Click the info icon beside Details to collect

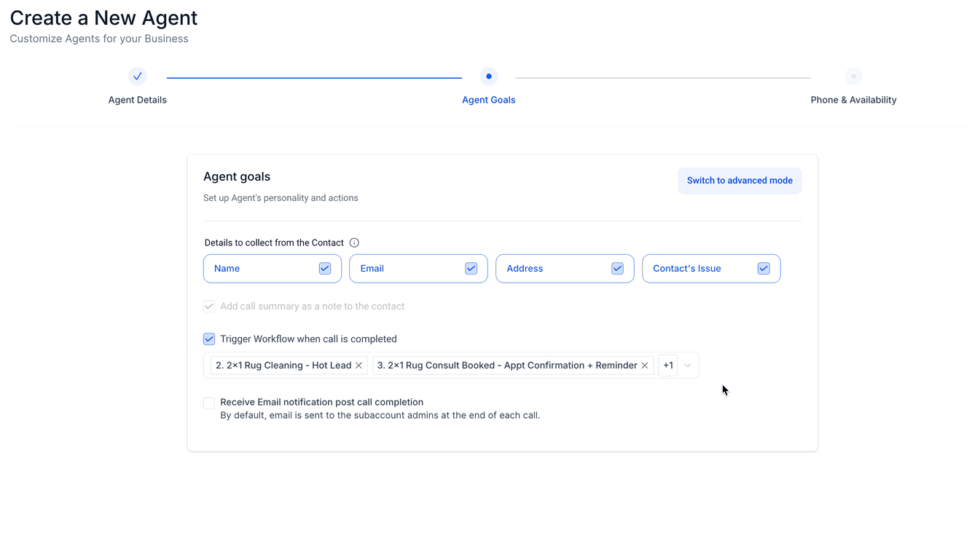[354, 242]
